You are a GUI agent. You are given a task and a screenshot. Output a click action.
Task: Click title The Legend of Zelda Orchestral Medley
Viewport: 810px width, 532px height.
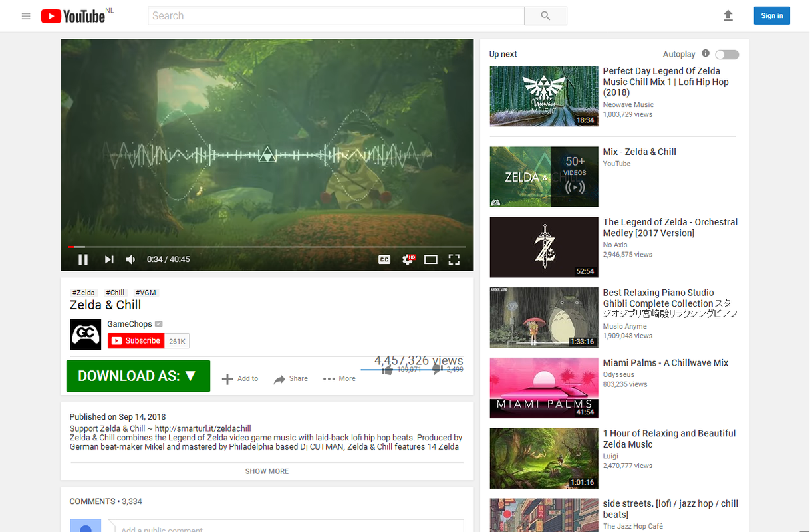pos(670,227)
